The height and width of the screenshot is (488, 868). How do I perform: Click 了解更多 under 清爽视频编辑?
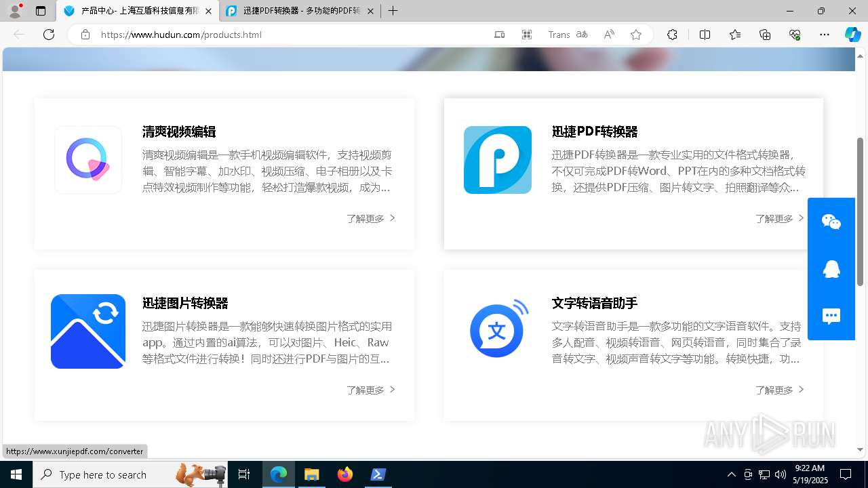click(371, 218)
